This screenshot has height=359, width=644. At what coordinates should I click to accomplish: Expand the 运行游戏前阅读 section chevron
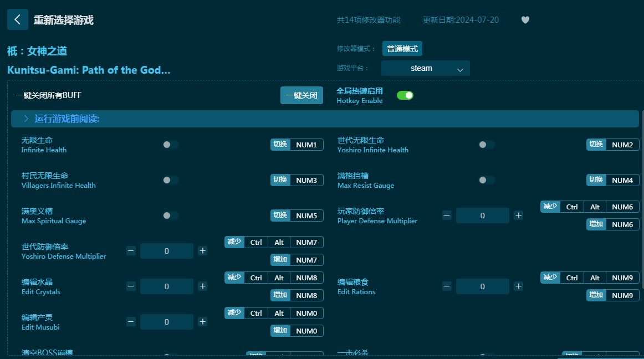pyautogui.click(x=26, y=119)
